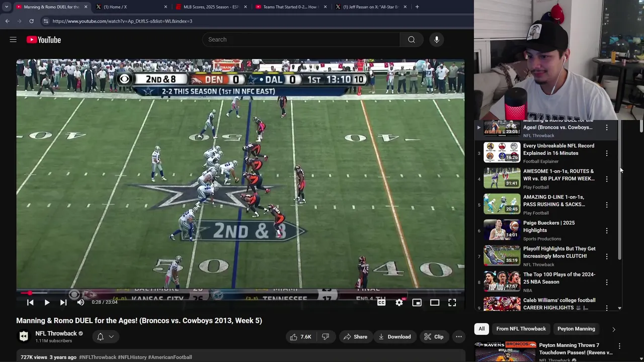Skip to the next video
The height and width of the screenshot is (362, 644).
click(x=63, y=302)
